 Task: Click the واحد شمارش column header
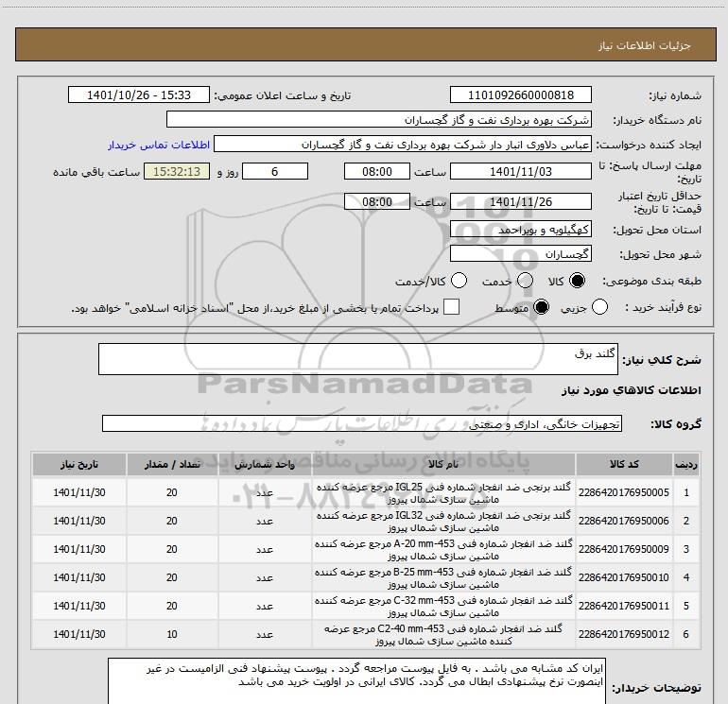pos(265,465)
